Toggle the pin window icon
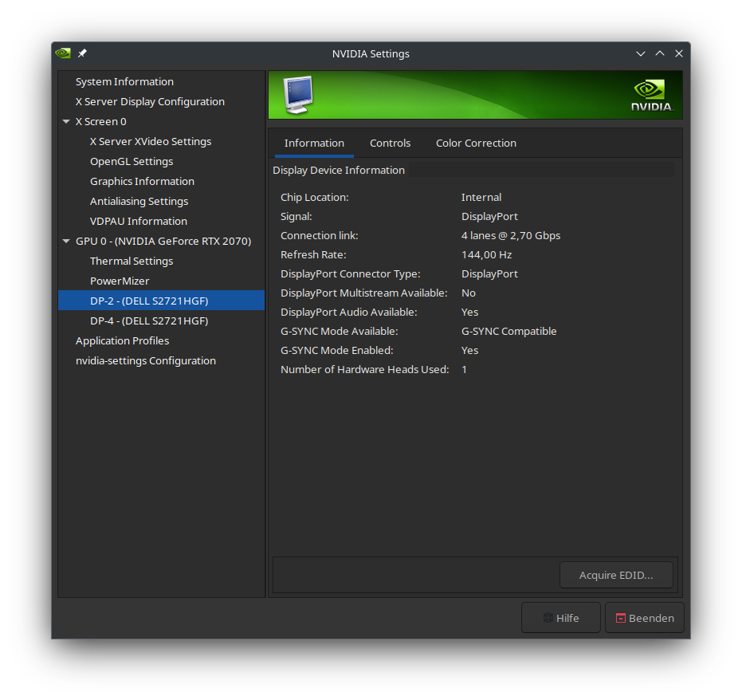The width and height of the screenshot is (742, 700). pos(82,53)
